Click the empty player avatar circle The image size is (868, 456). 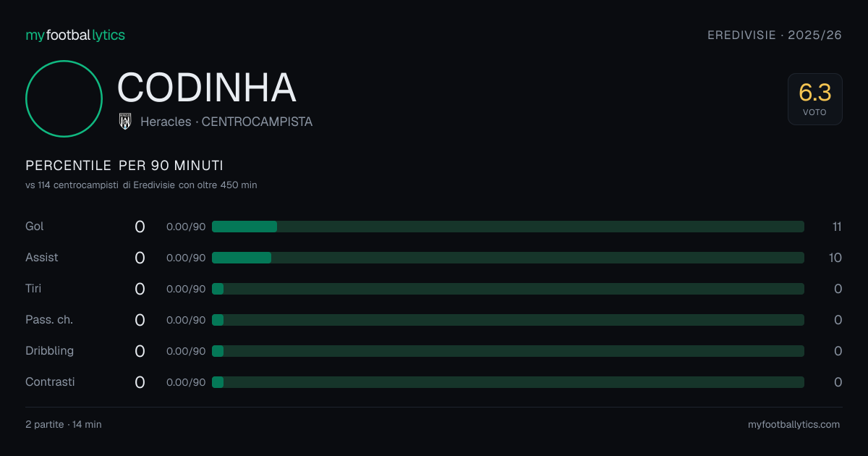(x=64, y=98)
